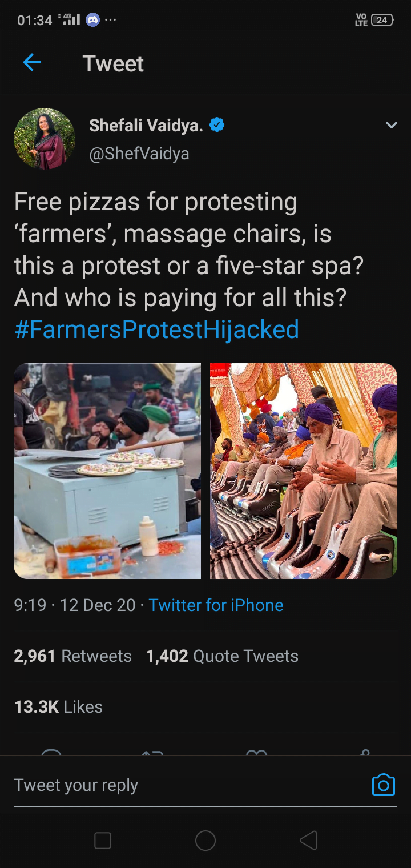Tap the Discord notification icon in status bar
Image resolution: width=411 pixels, height=868 pixels.
(x=92, y=20)
